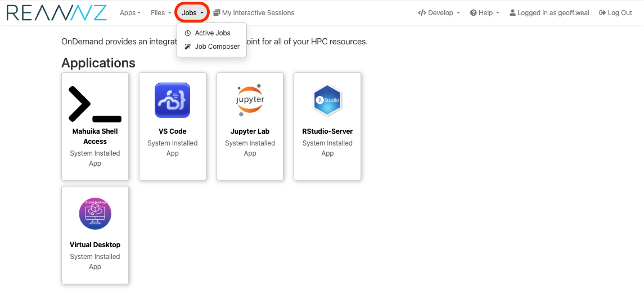Click the VS Code title text
This screenshot has width=644, height=291.
(173, 131)
